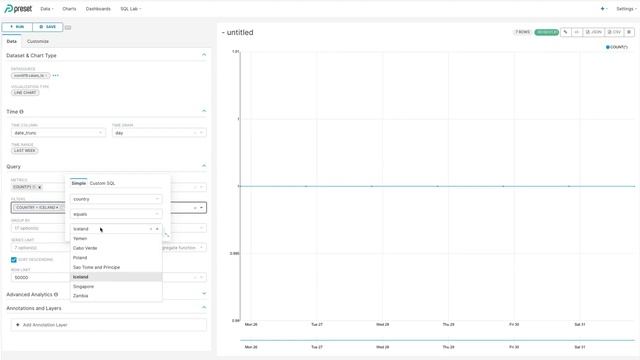The image size is (640, 360).
Task: Switch to Custom SQL filter tab
Action: click(x=102, y=183)
